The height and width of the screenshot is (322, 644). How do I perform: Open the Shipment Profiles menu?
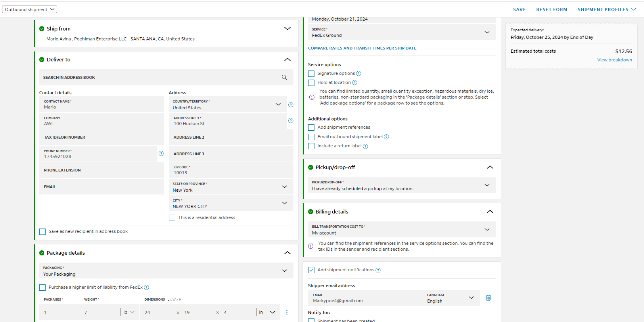coord(607,10)
